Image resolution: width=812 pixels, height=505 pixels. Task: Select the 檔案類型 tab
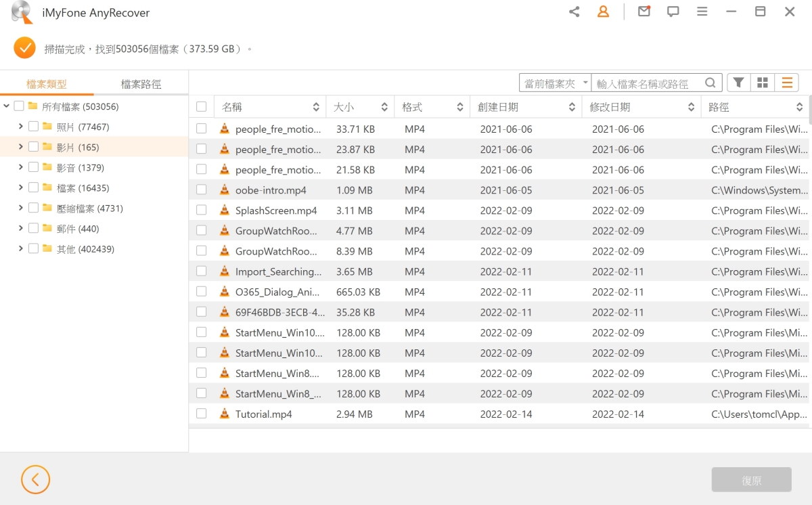pyautogui.click(x=47, y=84)
